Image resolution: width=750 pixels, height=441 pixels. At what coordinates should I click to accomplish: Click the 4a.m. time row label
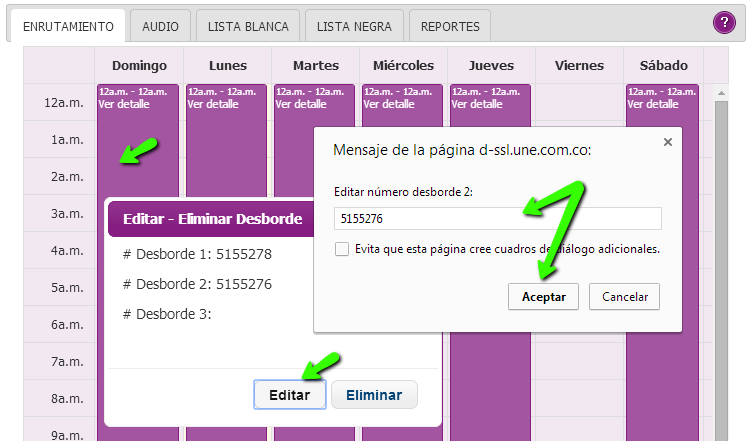(x=67, y=251)
